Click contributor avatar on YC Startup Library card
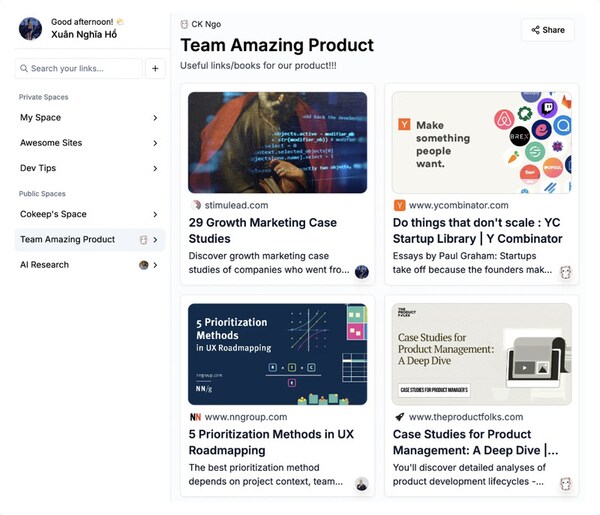600x515 pixels. [x=565, y=272]
